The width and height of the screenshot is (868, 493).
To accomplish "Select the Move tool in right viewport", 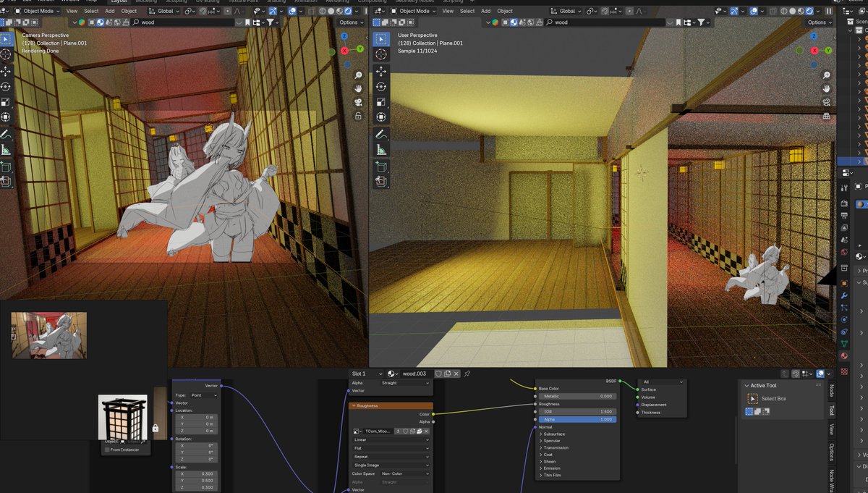I will pos(380,71).
